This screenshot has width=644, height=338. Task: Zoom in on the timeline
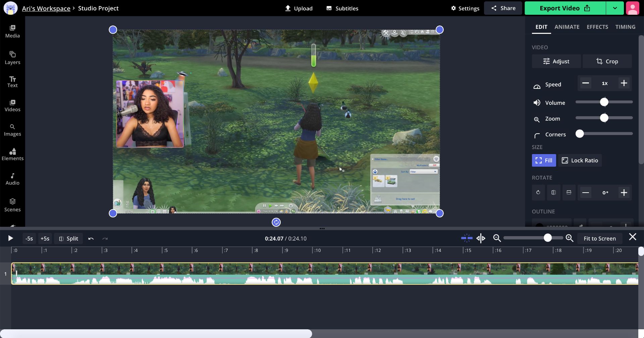570,238
